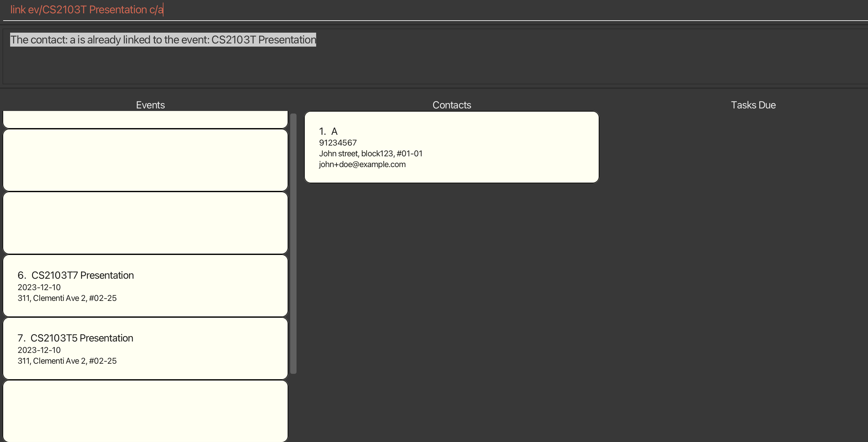Click the Events column header
868x442 pixels.
[x=150, y=105]
